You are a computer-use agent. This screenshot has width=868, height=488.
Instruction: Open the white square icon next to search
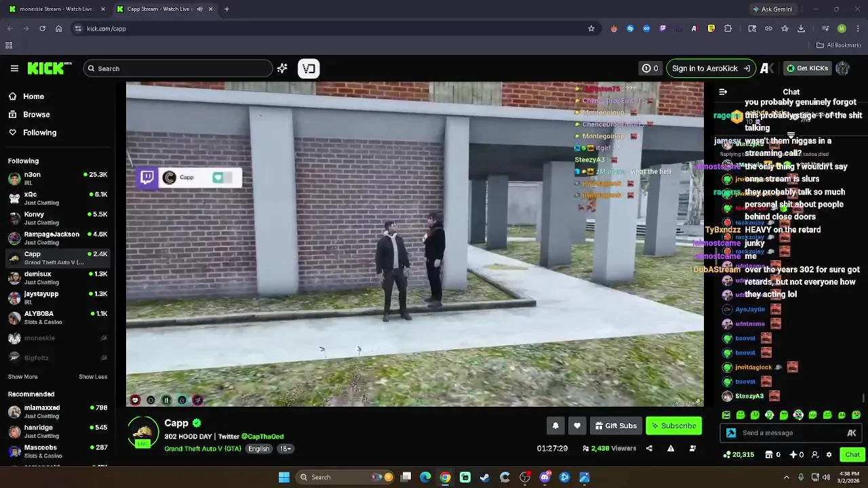(309, 68)
